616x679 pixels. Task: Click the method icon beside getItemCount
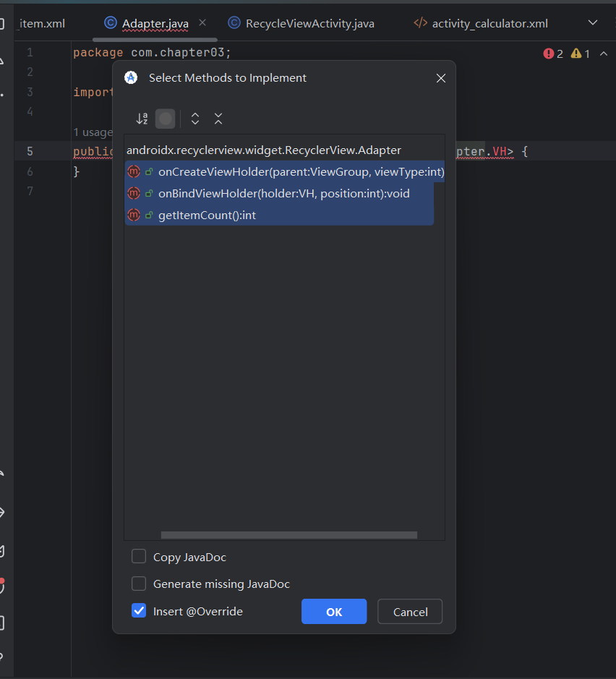pyautogui.click(x=134, y=215)
